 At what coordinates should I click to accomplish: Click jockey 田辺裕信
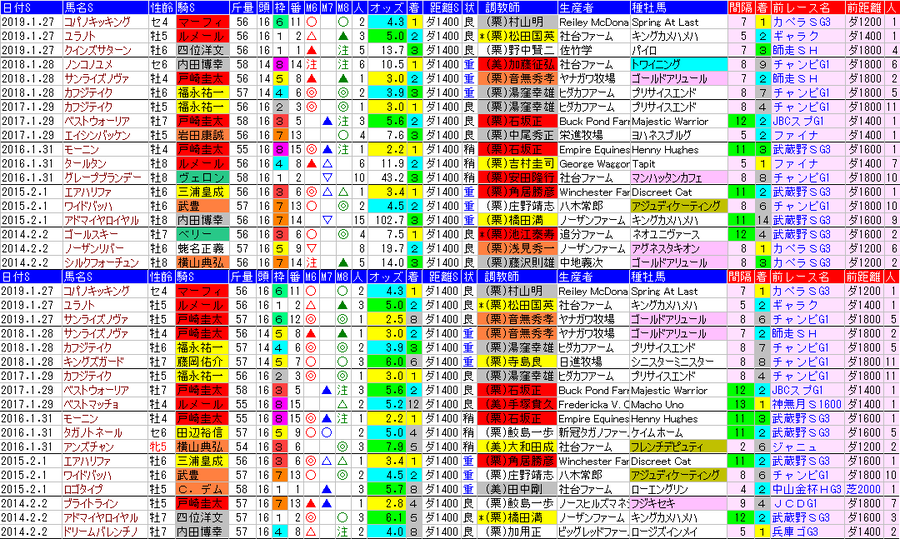tap(202, 433)
